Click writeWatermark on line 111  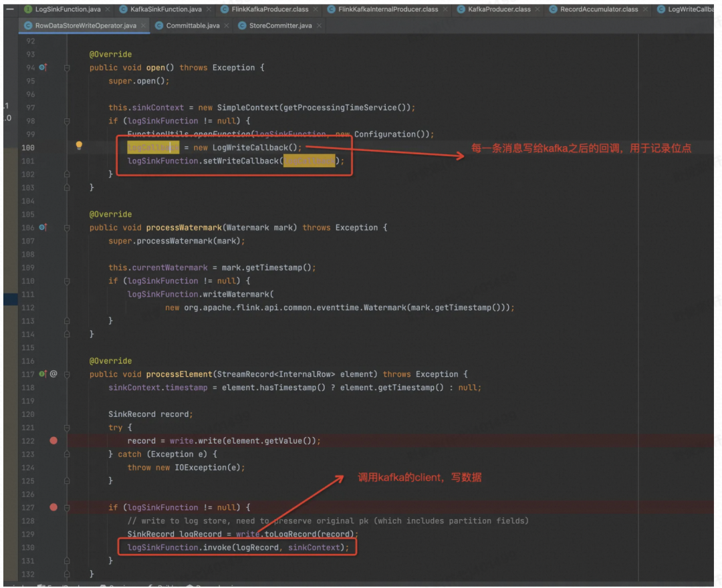coord(236,295)
